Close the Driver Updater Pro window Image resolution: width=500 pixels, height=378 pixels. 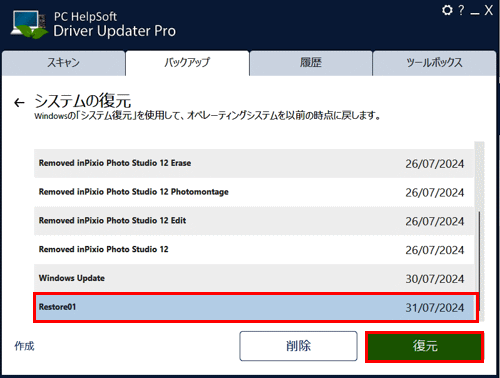(x=489, y=10)
